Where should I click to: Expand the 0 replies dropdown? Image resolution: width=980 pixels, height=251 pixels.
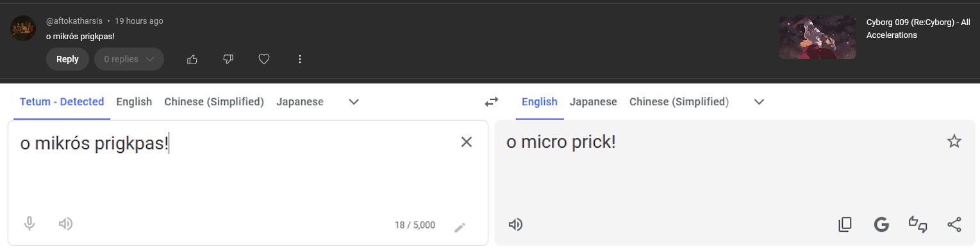[129, 59]
